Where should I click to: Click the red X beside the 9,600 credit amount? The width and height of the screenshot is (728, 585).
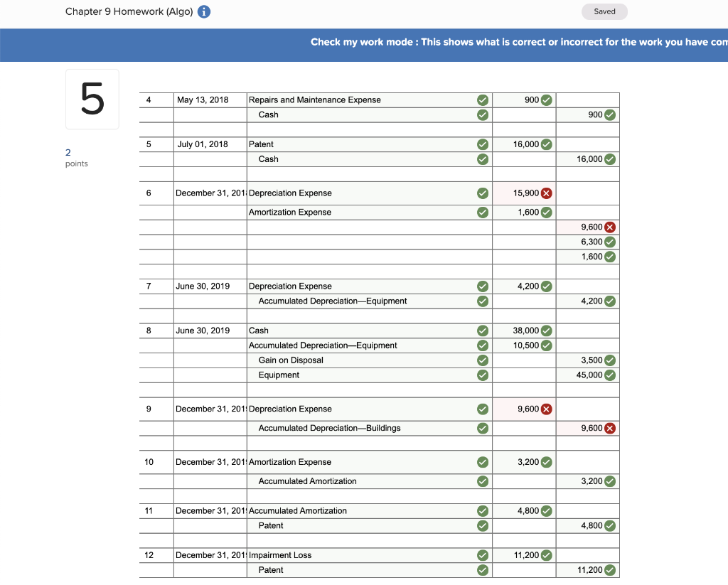click(x=609, y=227)
